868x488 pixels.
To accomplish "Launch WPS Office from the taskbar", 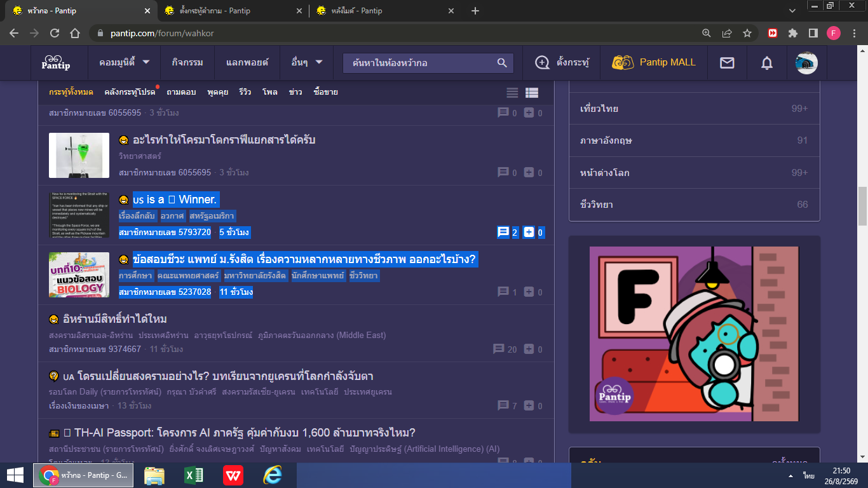I will (x=233, y=475).
